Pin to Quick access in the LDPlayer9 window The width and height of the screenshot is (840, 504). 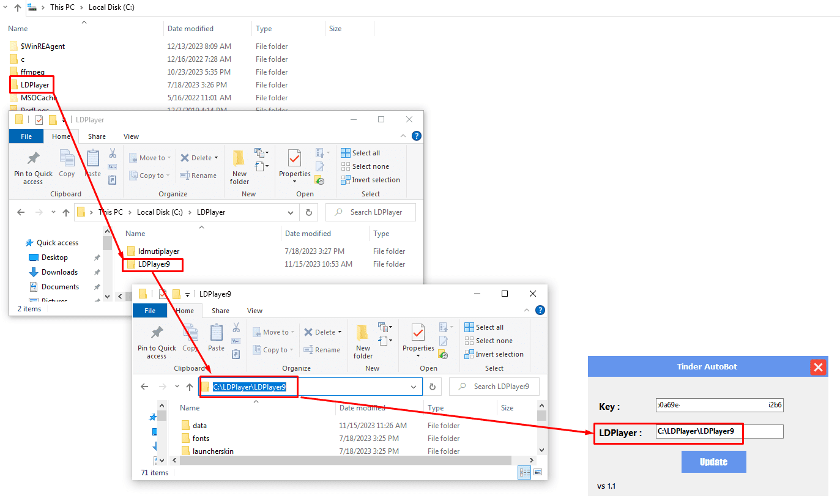tap(157, 341)
